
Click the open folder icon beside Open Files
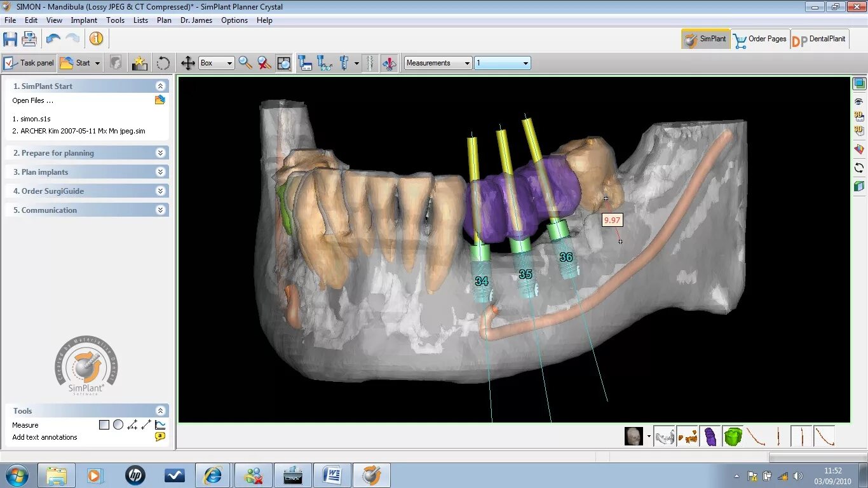(160, 100)
